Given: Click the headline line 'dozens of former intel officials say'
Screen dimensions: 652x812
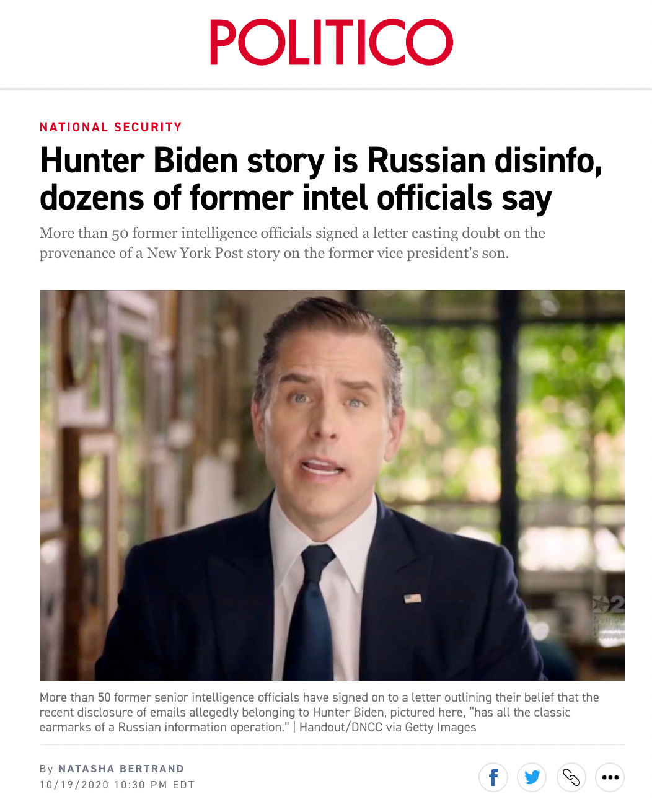Looking at the screenshot, I should point(296,198).
